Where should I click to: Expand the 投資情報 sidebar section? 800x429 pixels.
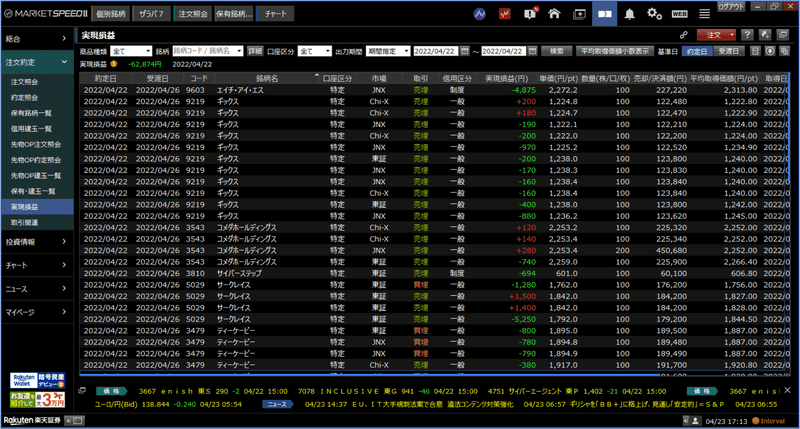pyautogui.click(x=37, y=242)
